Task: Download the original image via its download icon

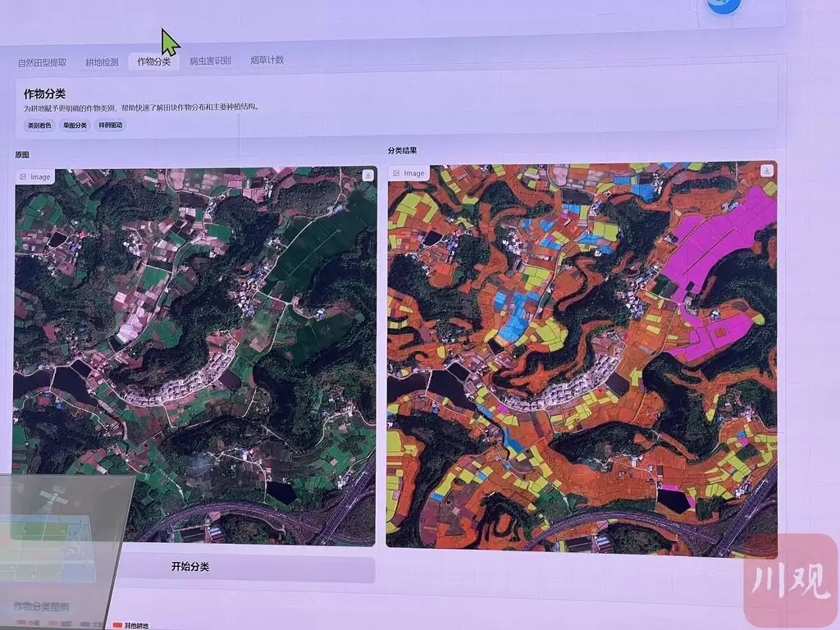Action: pos(368,176)
